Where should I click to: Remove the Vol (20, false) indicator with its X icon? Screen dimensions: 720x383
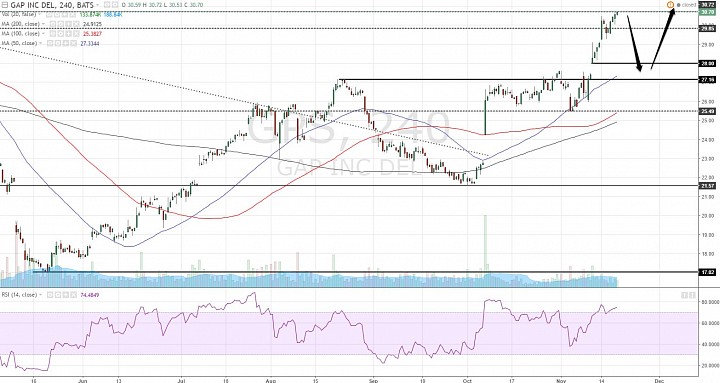[x=72, y=14]
